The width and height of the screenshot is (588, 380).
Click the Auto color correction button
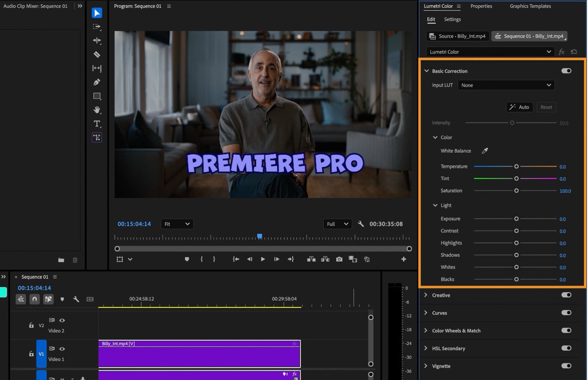(x=519, y=107)
